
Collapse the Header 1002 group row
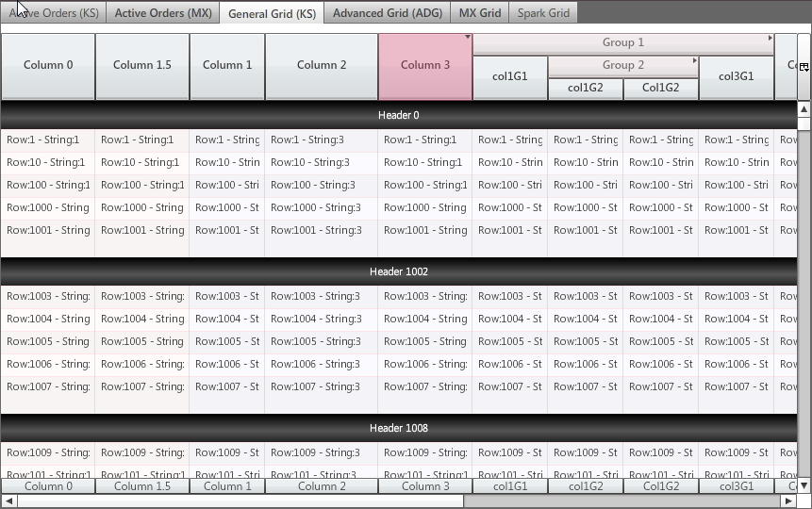(399, 271)
